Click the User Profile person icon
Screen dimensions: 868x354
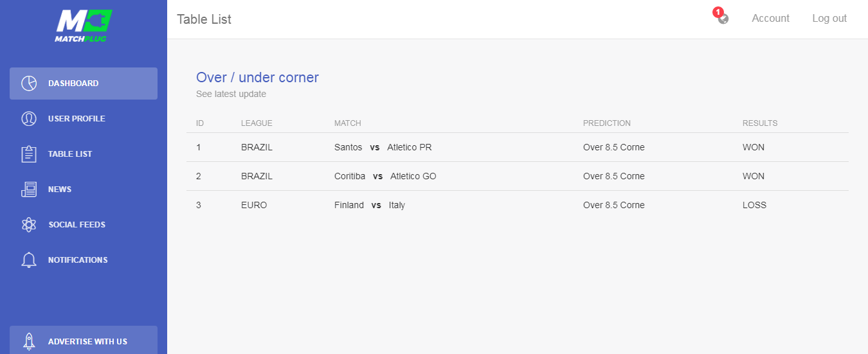pos(29,119)
